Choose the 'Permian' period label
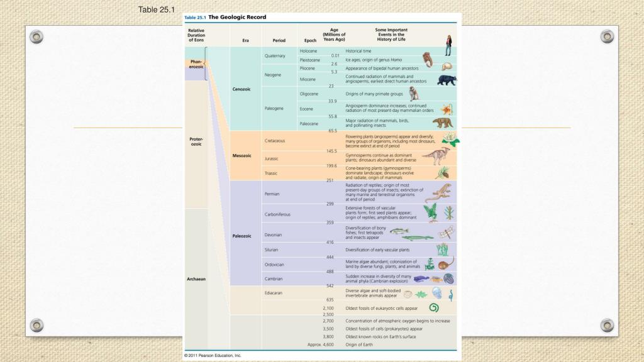 [272, 194]
